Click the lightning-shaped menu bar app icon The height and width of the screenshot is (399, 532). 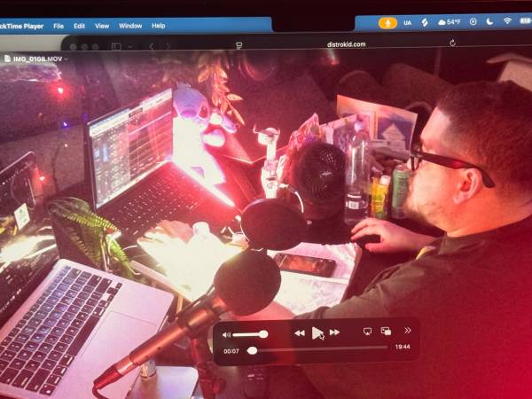[x=425, y=23]
